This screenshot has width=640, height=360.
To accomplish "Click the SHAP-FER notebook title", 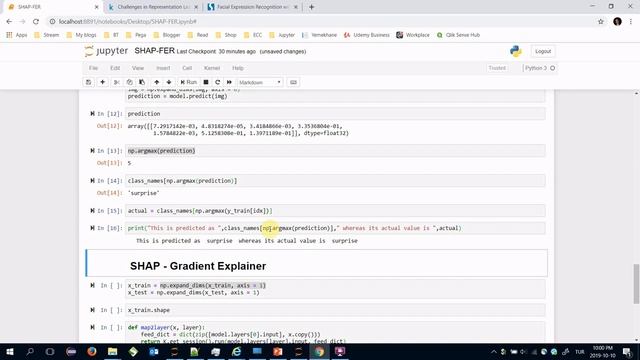I will (x=154, y=51).
